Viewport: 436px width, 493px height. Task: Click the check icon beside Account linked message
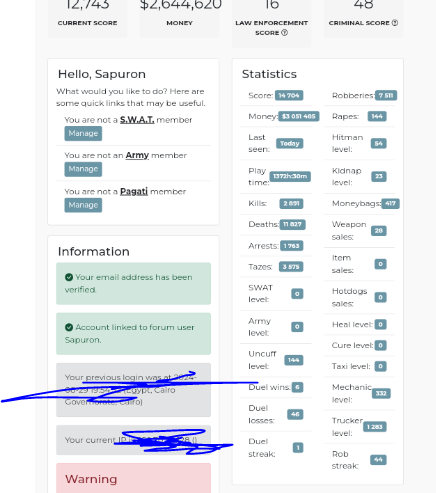coord(69,327)
